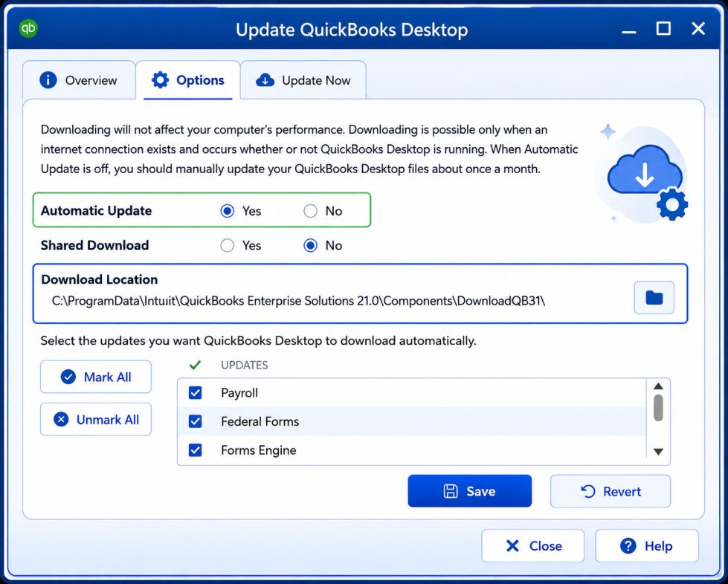Click the updates list scroll up arrow
Viewport: 728px width, 584px height.
(x=658, y=386)
